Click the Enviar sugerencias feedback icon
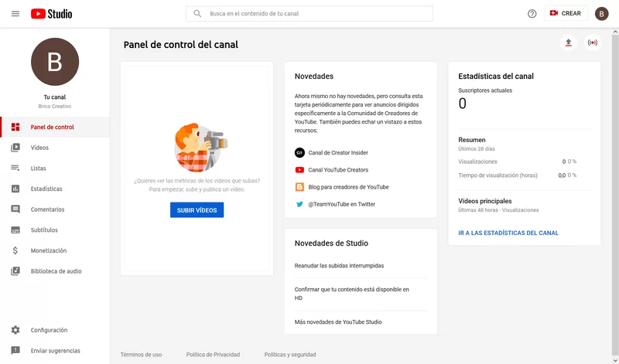This screenshot has width=619, height=364. click(15, 351)
